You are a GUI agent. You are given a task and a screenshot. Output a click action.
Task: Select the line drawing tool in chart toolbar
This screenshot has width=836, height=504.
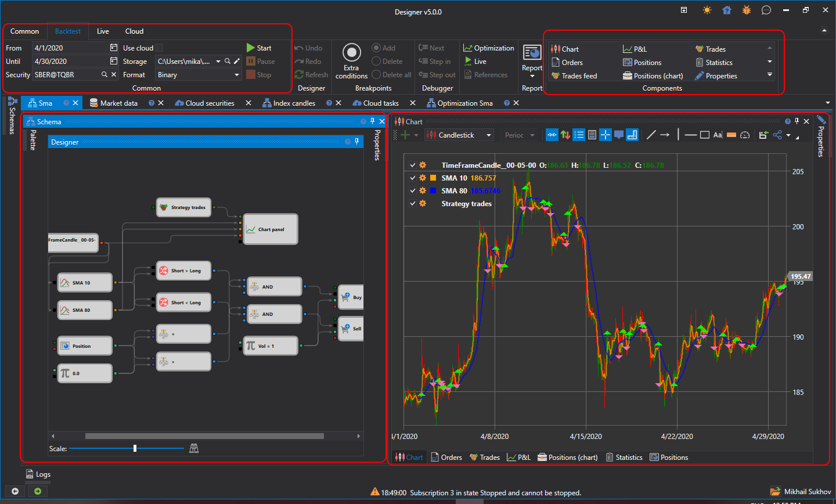[651, 135]
